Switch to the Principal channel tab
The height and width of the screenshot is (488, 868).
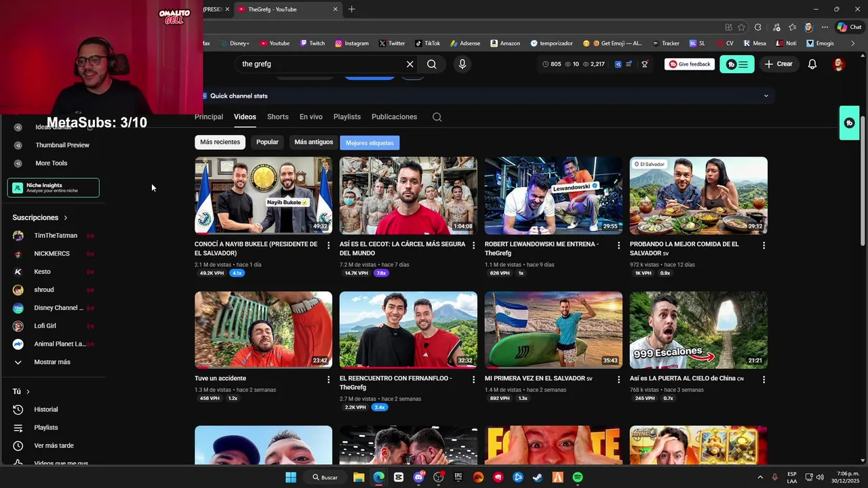pos(209,117)
